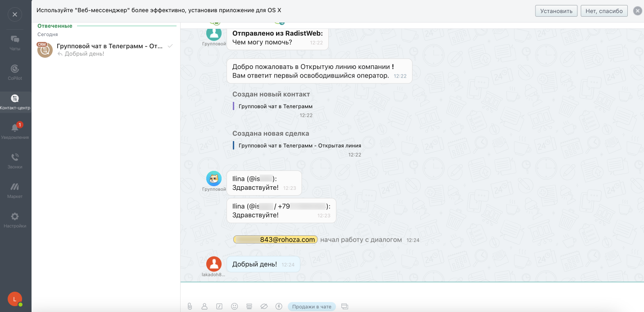Click the paperclip attach file icon

(190, 307)
